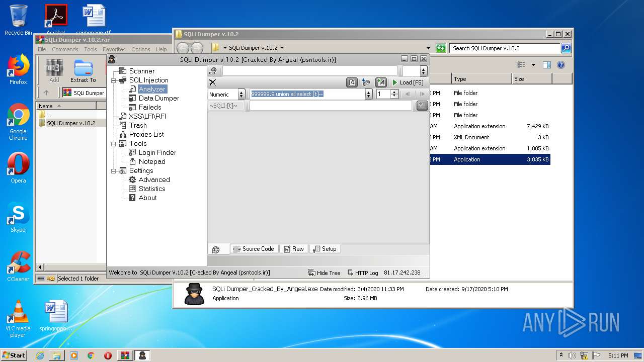Click the globe settings download icon
This screenshot has width=644, height=362.
(366, 82)
